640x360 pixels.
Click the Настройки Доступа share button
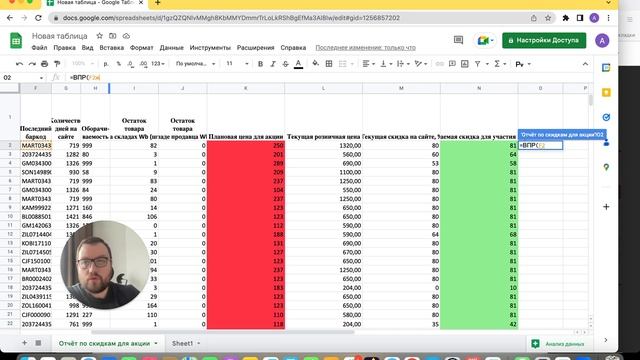[x=544, y=40]
